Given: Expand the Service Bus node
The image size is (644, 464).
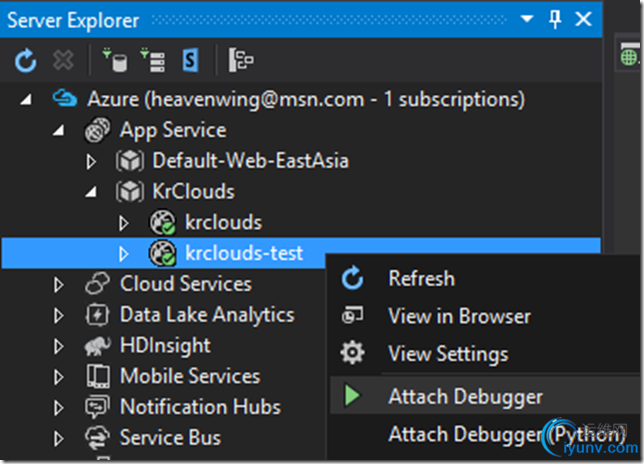Looking at the screenshot, I should point(58,439).
